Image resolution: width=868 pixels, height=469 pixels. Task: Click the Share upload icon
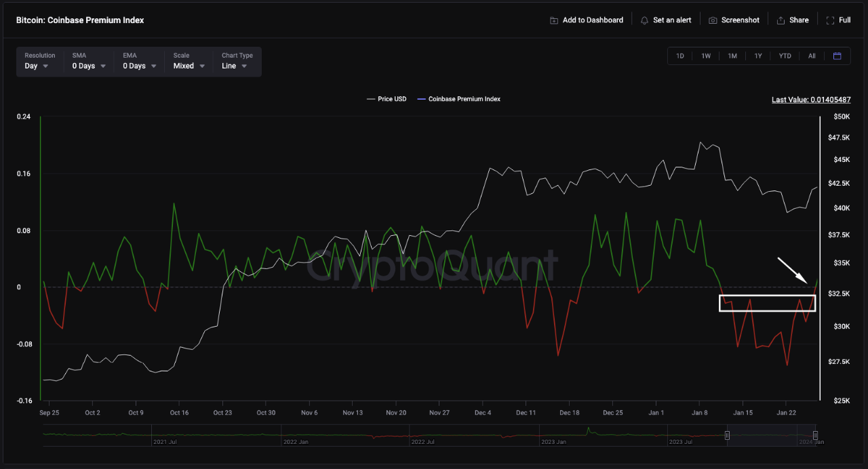(781, 20)
